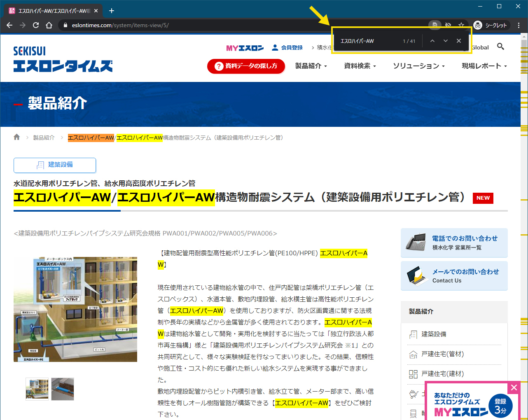Screen dimensions: 528x420
Task: Open a new browser tab
Action: pos(112,11)
